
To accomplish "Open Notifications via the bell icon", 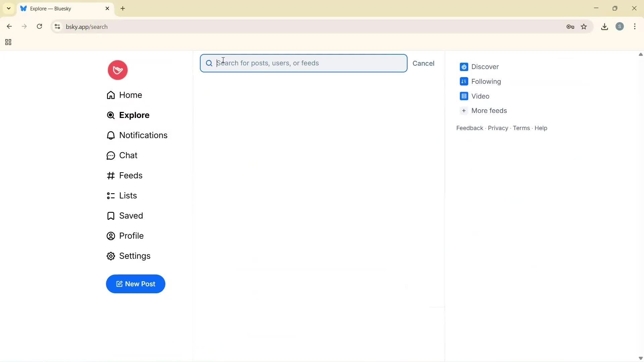I will 111,135.
